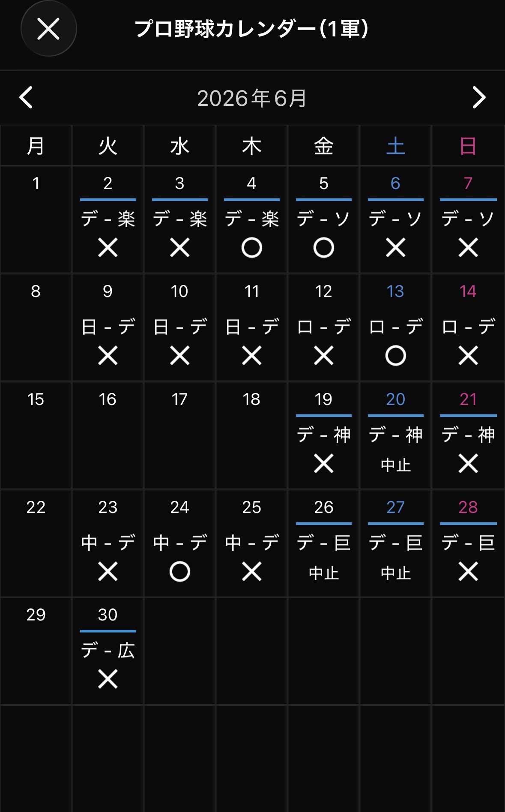
Task: Open June 9 日-デ game
Action: 108,327
